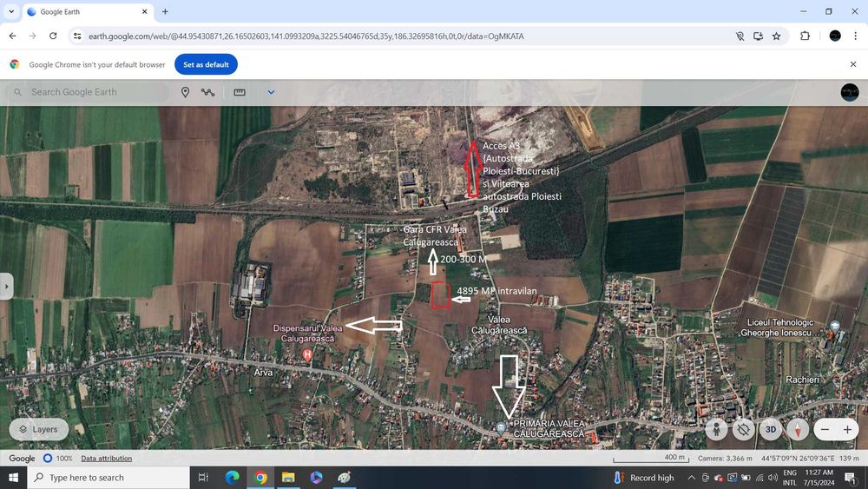Click the blocked camera/location icon in address bar
The image size is (868, 489).
pyautogui.click(x=740, y=36)
